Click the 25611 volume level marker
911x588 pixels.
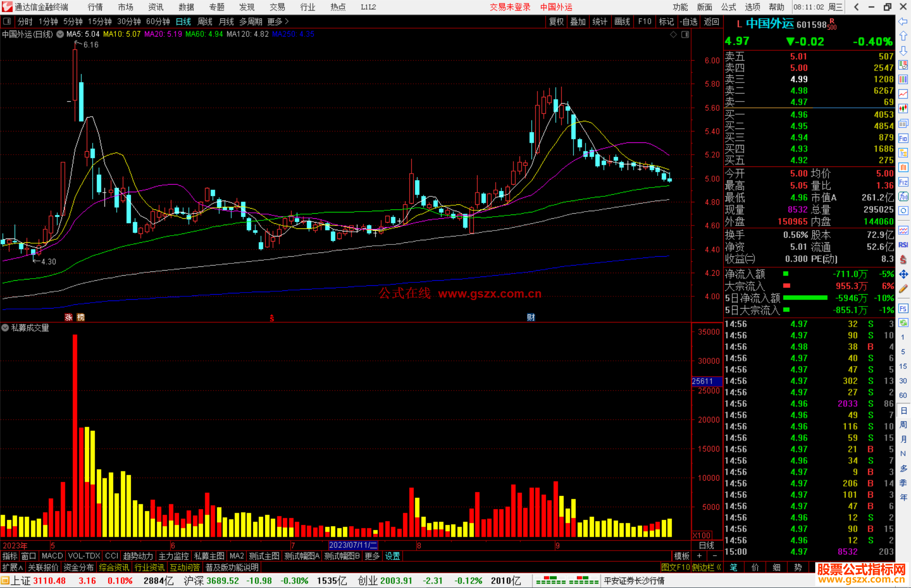point(703,381)
